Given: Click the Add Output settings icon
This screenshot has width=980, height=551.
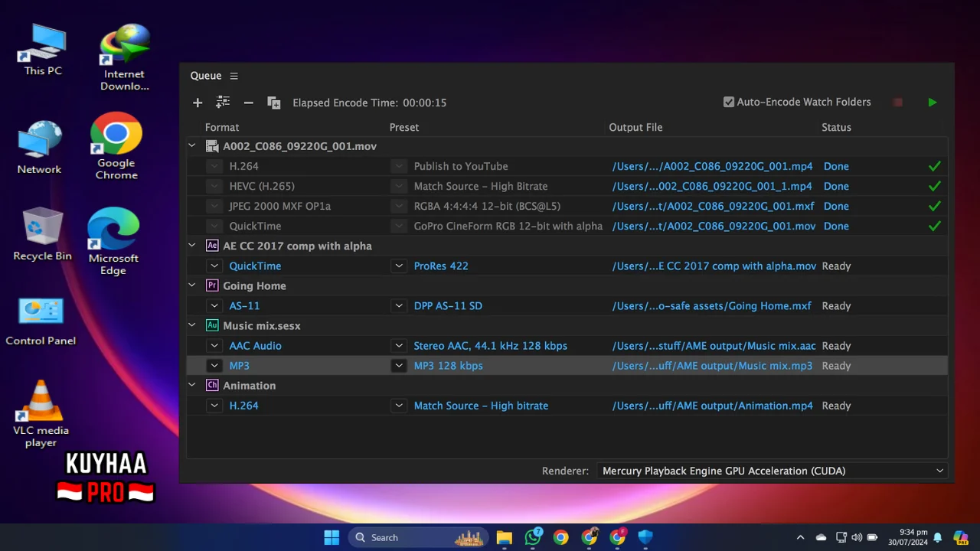Looking at the screenshot, I should coord(223,102).
